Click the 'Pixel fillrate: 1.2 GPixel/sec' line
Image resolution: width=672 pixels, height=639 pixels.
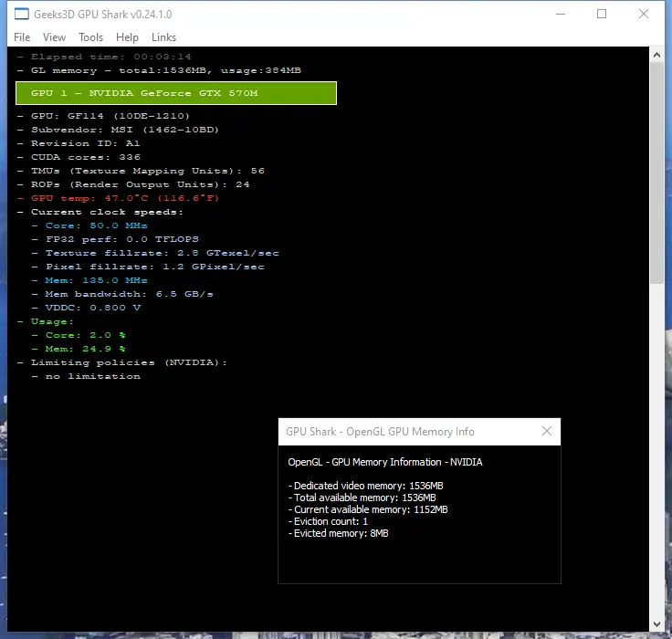pos(148,267)
